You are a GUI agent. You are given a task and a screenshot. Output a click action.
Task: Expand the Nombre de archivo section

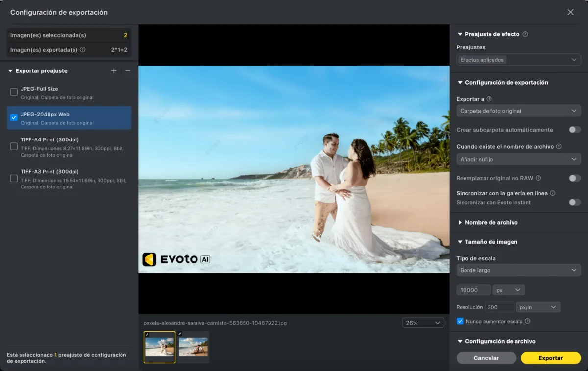pyautogui.click(x=491, y=222)
